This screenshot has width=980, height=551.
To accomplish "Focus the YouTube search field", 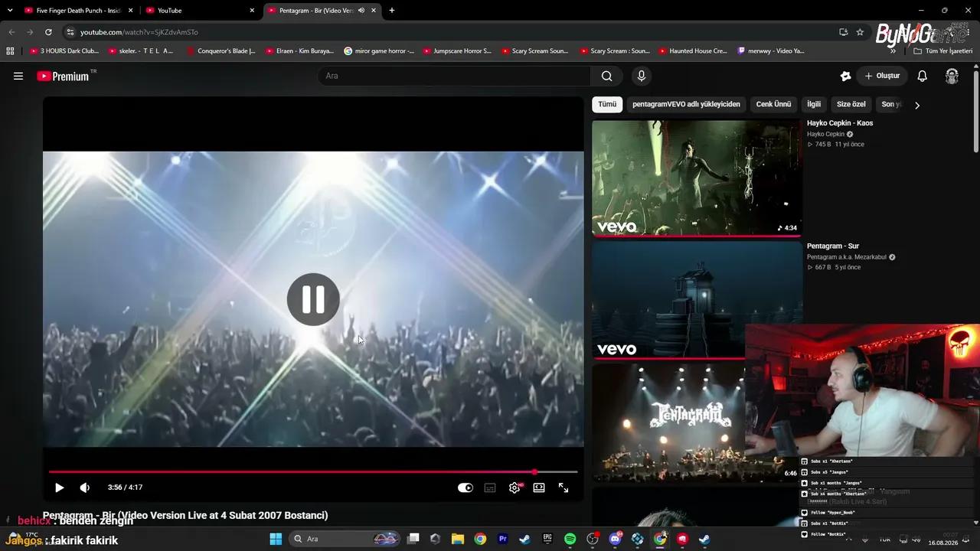I will click(454, 76).
